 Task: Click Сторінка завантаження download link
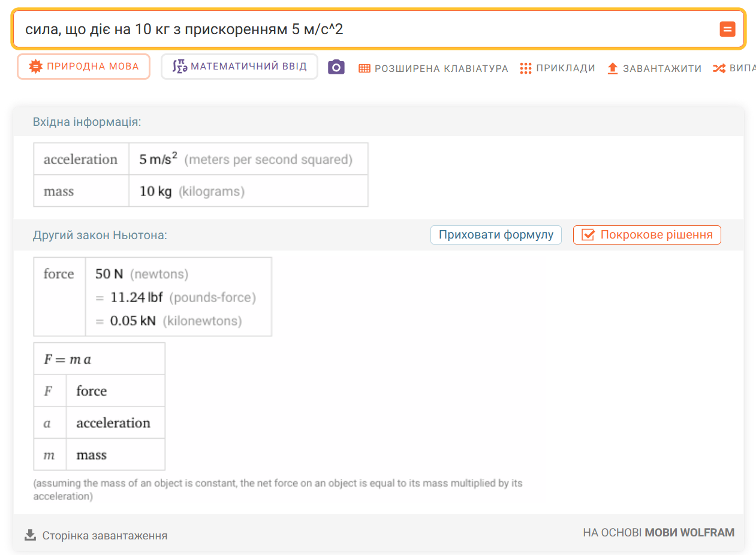pos(104,535)
